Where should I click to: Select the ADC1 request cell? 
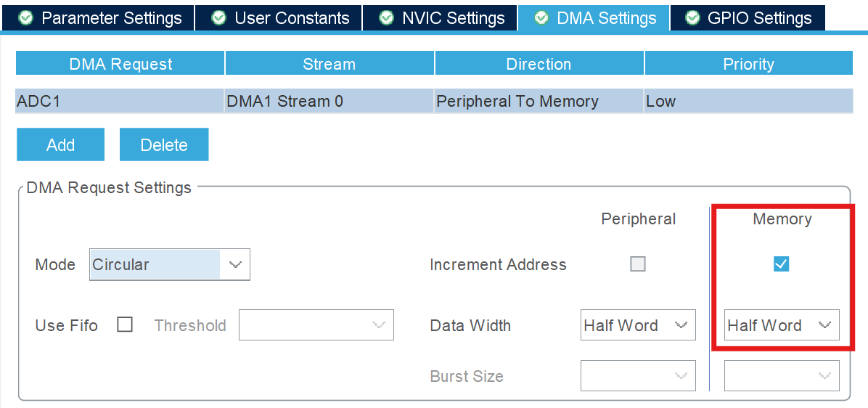tap(120, 102)
